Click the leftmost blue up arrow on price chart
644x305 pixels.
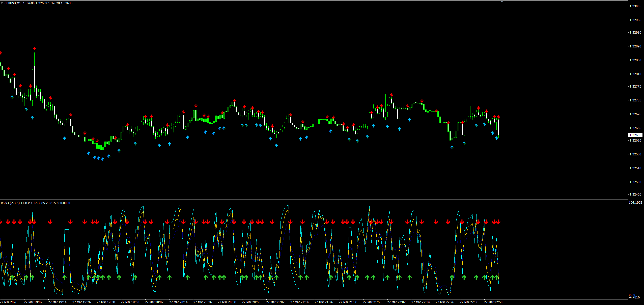pos(12,97)
